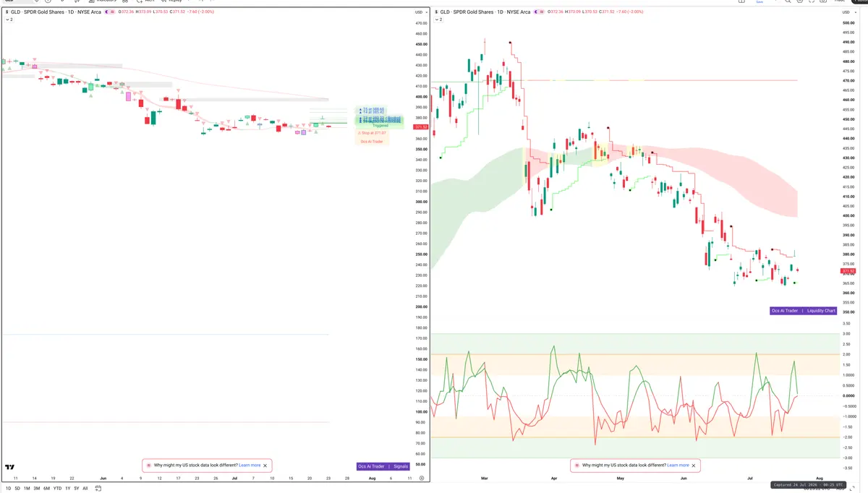Image resolution: width=868 pixels, height=493 pixels.
Task: Click the 'May' label on right time axis
Action: tap(621, 479)
